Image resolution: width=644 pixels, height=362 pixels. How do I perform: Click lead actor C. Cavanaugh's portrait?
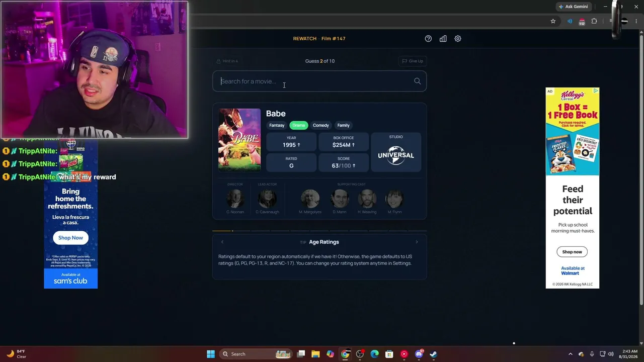click(x=267, y=199)
